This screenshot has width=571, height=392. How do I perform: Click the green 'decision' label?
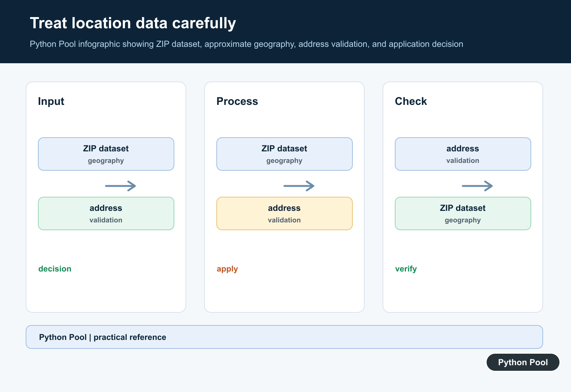point(55,269)
